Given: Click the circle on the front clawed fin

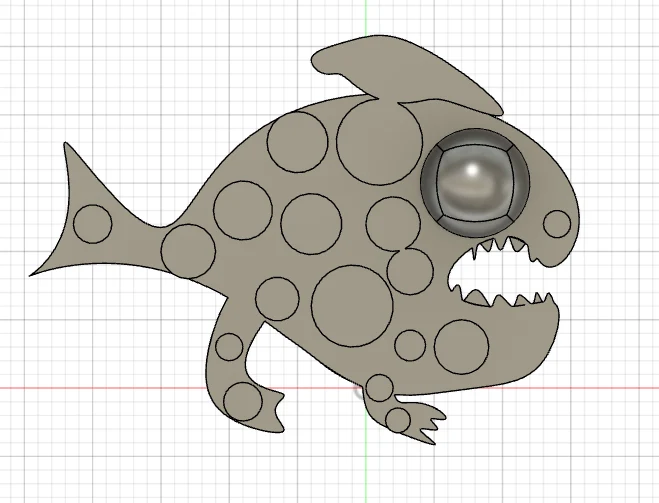Looking at the screenshot, I should [398, 419].
